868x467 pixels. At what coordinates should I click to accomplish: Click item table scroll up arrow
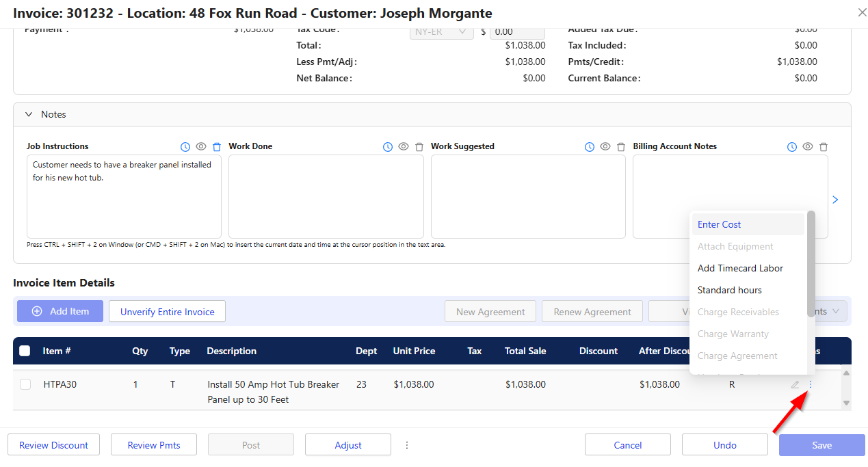click(x=846, y=373)
